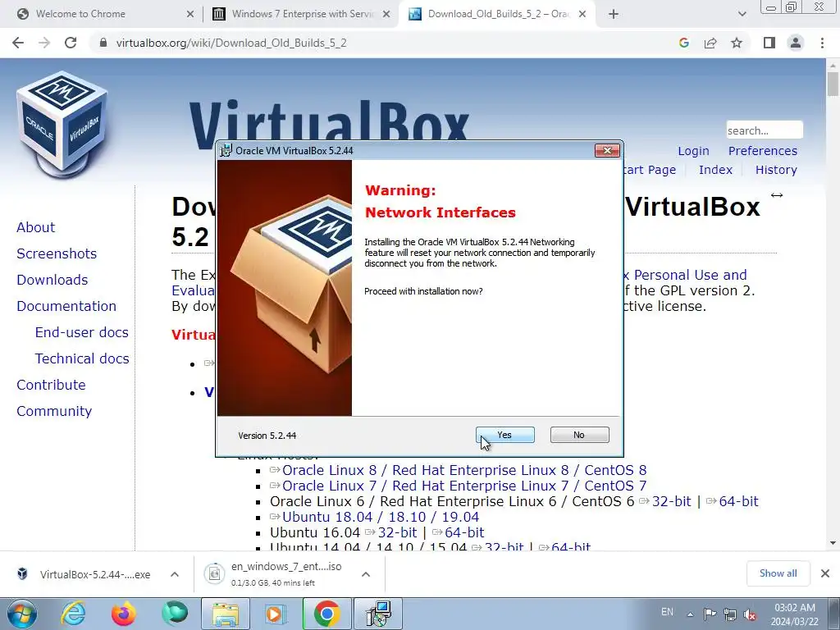The image size is (840, 630).
Task: Expand options for the iso download
Action: click(365, 574)
